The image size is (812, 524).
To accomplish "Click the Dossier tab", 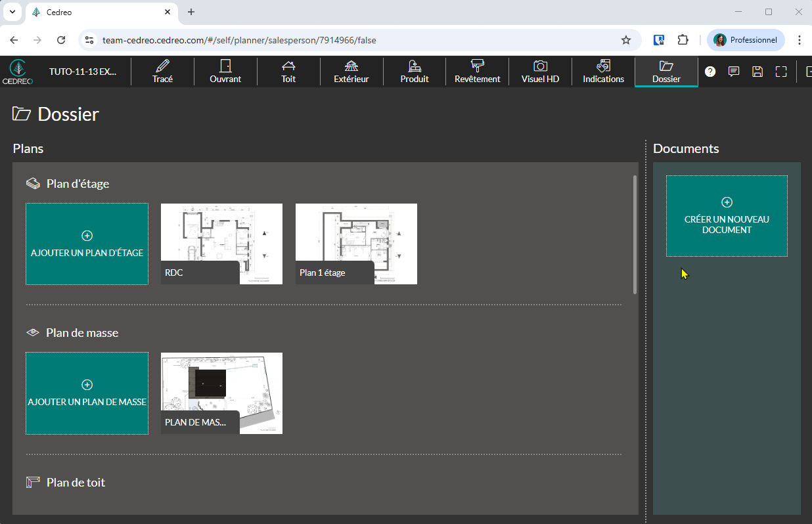I will point(666,72).
